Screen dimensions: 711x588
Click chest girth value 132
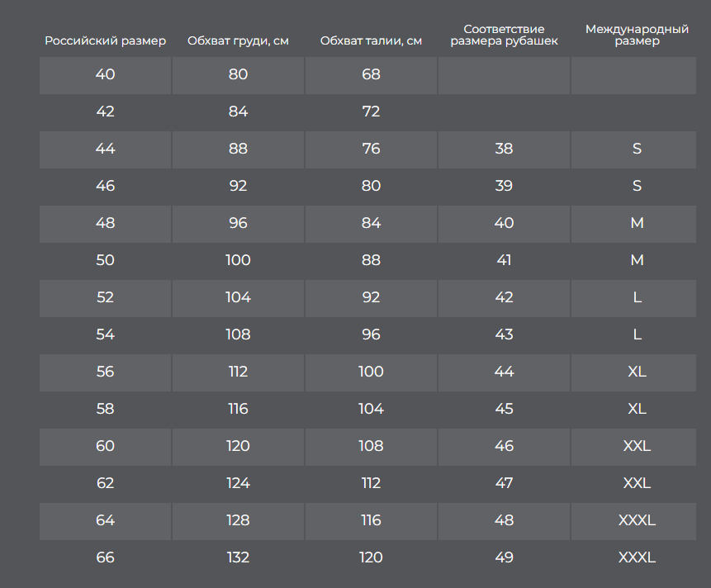click(x=238, y=558)
